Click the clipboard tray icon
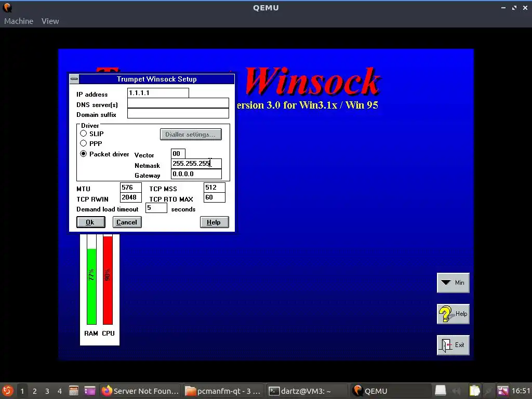Image resolution: width=532 pixels, height=399 pixels. [475, 391]
